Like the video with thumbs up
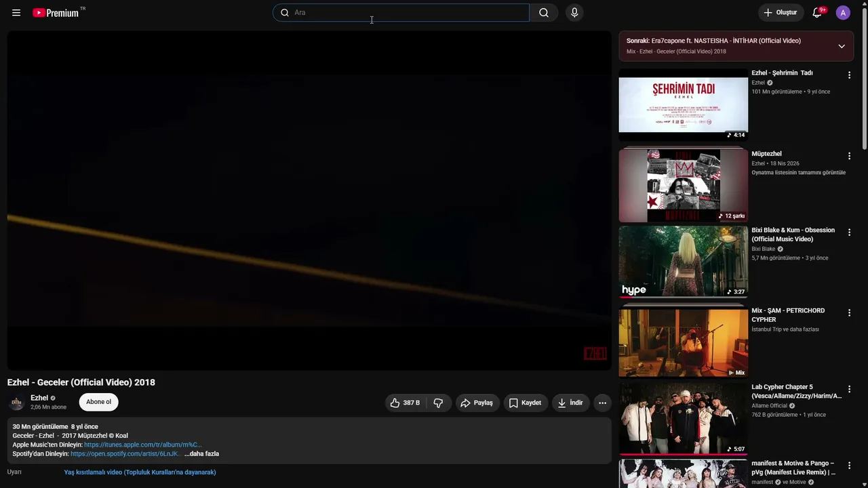The image size is (868, 488). click(405, 403)
